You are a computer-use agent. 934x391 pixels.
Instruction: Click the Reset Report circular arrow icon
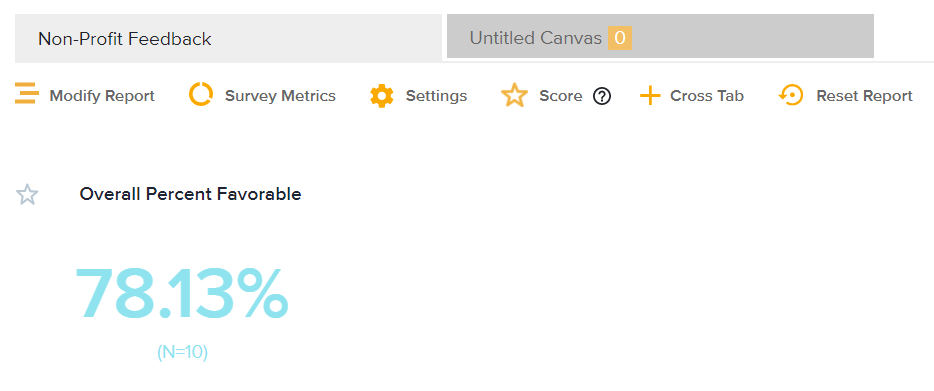pyautogui.click(x=791, y=95)
